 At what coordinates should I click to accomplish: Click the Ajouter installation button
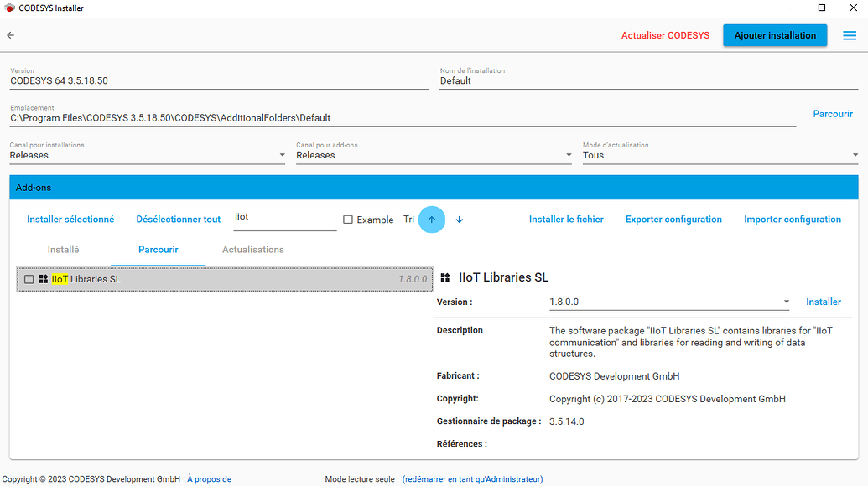point(774,35)
